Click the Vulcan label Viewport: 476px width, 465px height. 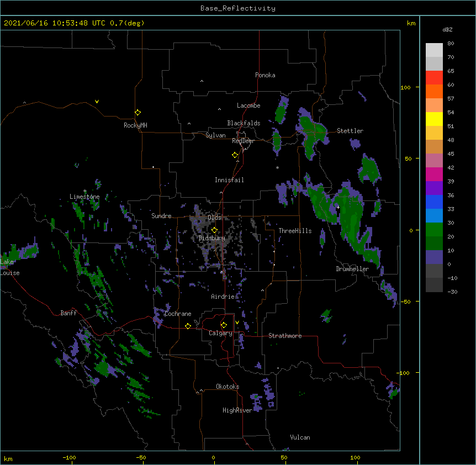(300, 437)
